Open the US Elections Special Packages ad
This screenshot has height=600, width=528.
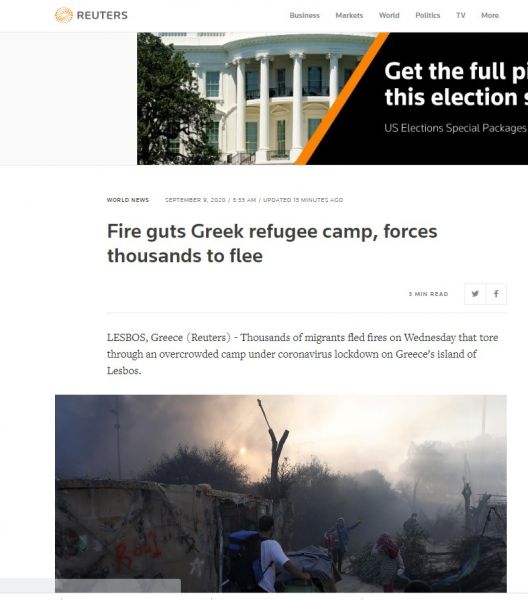tap(455, 128)
